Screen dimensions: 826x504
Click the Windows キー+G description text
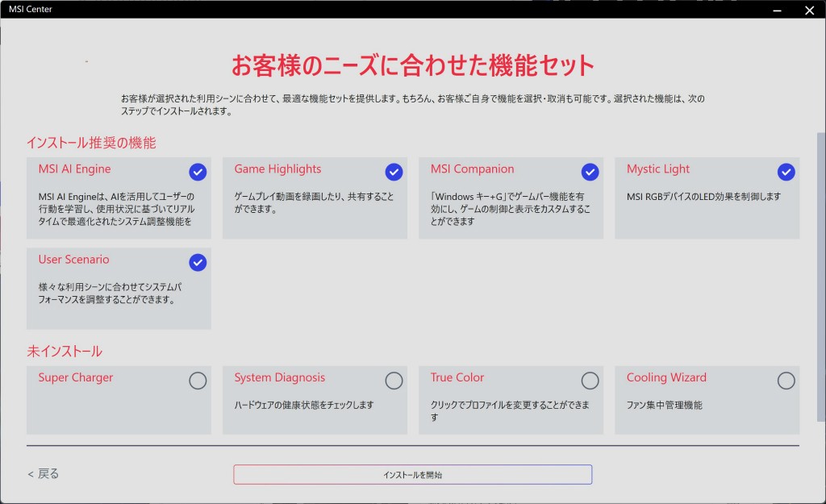pyautogui.click(x=510, y=209)
